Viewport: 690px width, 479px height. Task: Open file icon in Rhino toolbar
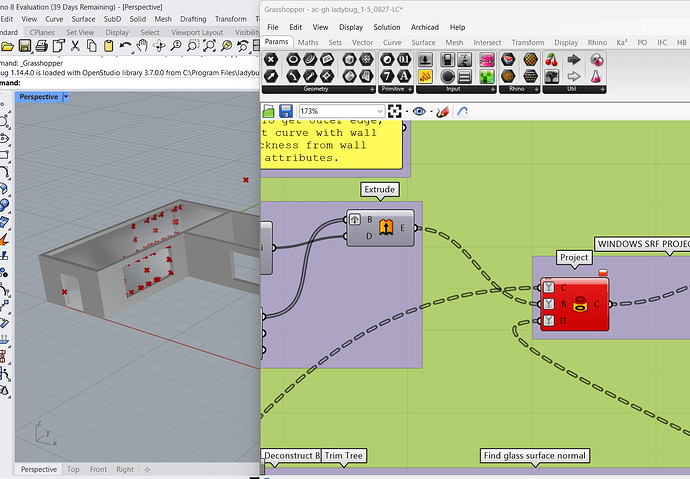(x=7, y=46)
